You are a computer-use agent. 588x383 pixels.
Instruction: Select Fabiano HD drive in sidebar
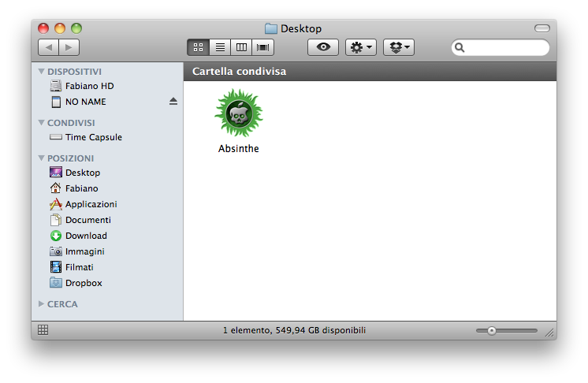click(x=89, y=86)
